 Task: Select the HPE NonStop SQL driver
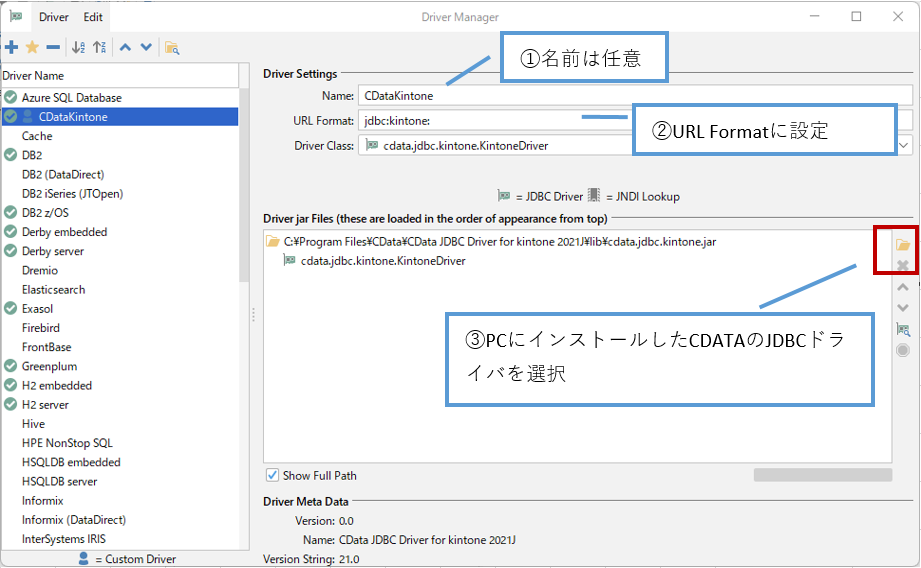coord(67,443)
